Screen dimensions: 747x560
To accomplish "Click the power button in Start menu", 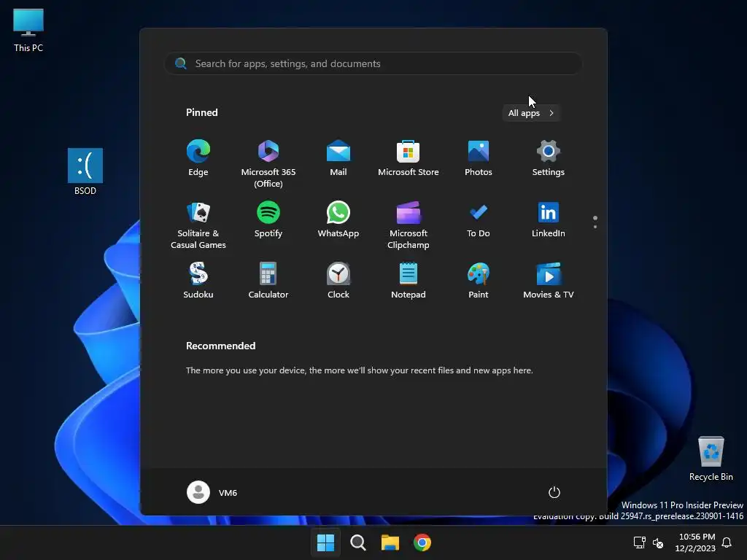I will pos(554,492).
